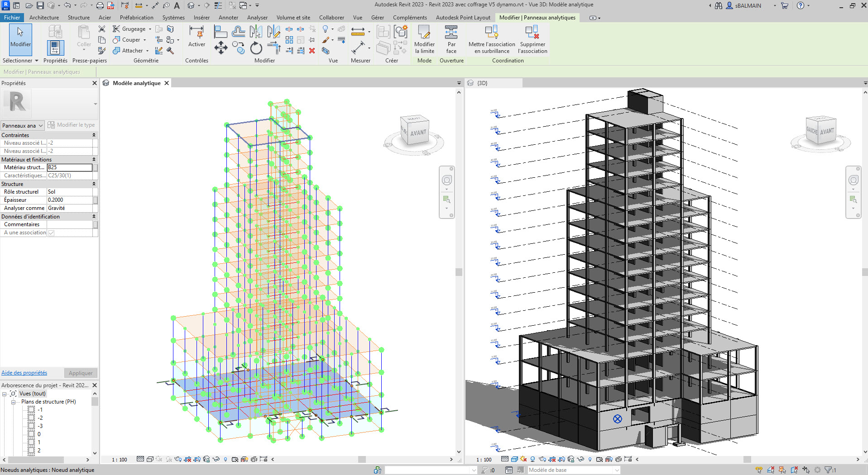This screenshot has width=868, height=475.
Task: Expand the Couper dropdown arrow
Action: [x=144, y=40]
